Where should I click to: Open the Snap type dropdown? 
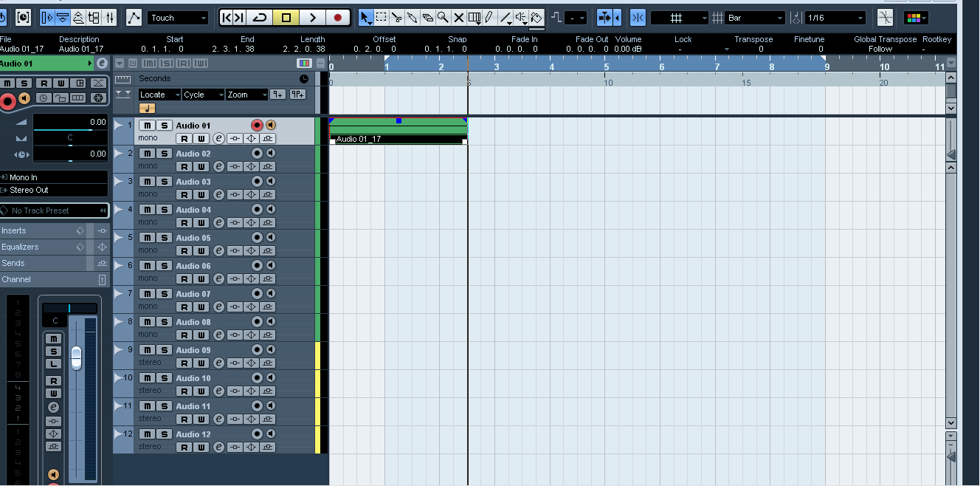point(680,18)
